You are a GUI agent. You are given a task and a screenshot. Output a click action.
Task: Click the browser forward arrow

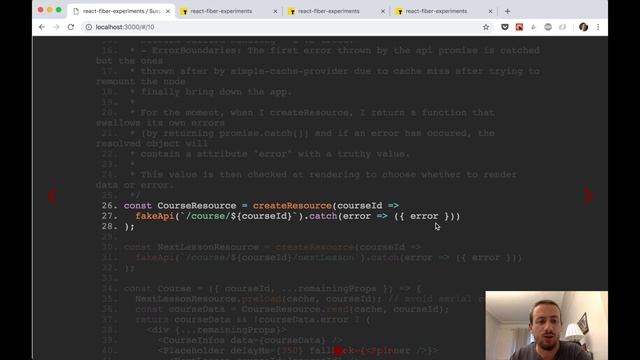(56, 27)
